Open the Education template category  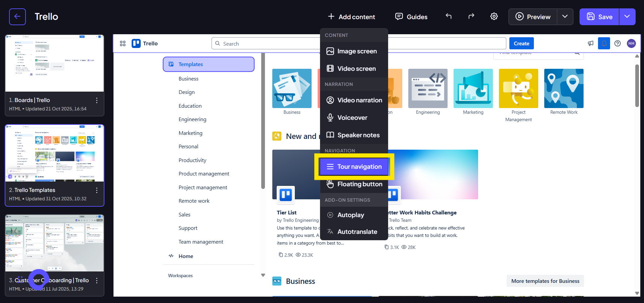coord(190,106)
